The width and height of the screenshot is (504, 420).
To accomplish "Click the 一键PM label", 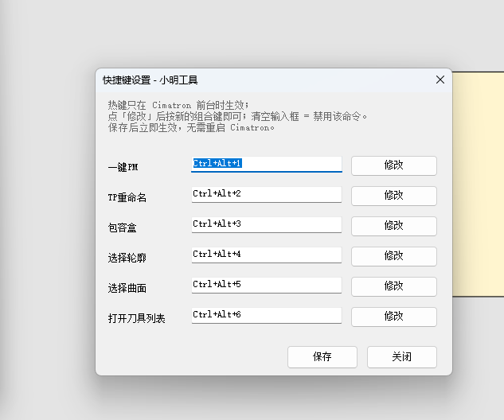I will coord(123,167).
